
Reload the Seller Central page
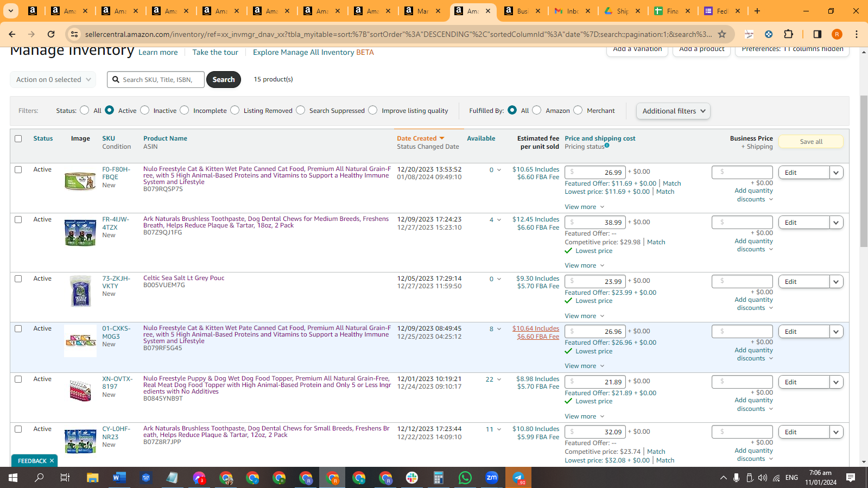[51, 34]
